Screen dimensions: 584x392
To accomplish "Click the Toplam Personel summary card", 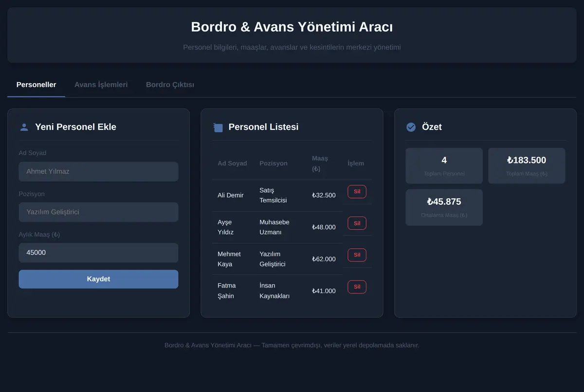I will click(444, 166).
